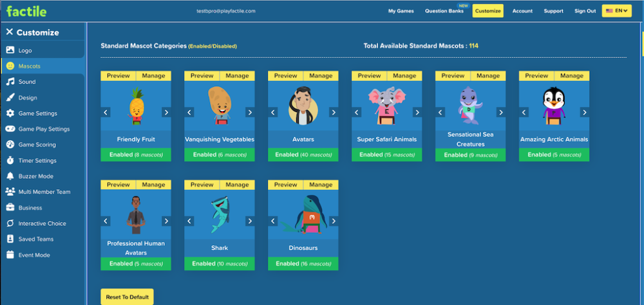
Task: Click the Event Mode calendar icon
Action: point(10,255)
